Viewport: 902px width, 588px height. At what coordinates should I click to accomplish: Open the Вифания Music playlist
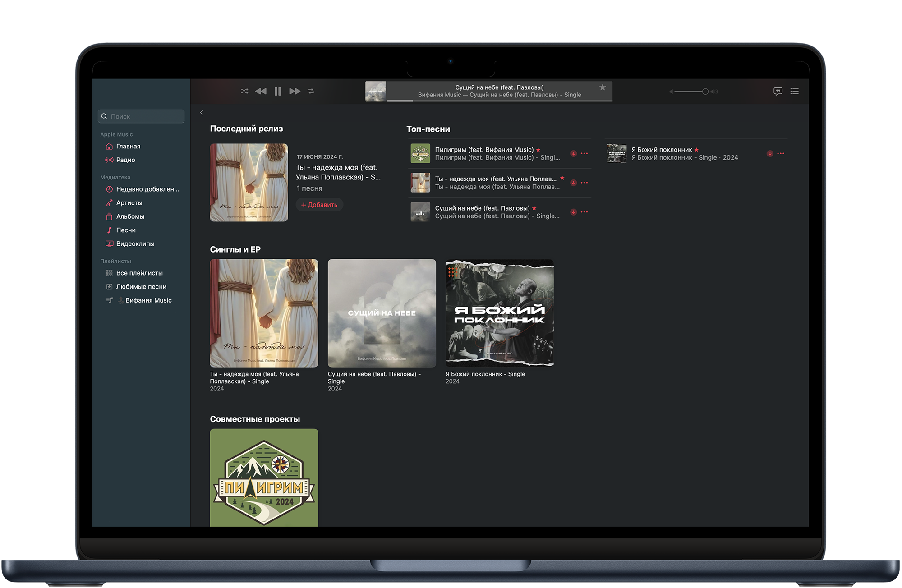(148, 300)
